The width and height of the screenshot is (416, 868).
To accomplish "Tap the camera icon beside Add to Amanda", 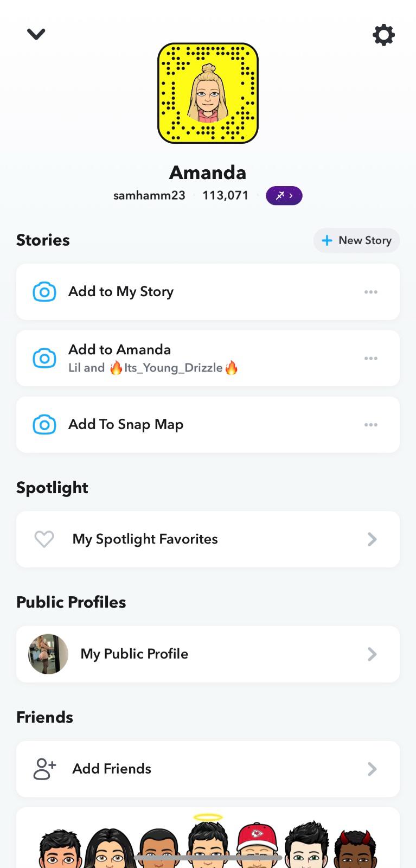I will [x=44, y=359].
